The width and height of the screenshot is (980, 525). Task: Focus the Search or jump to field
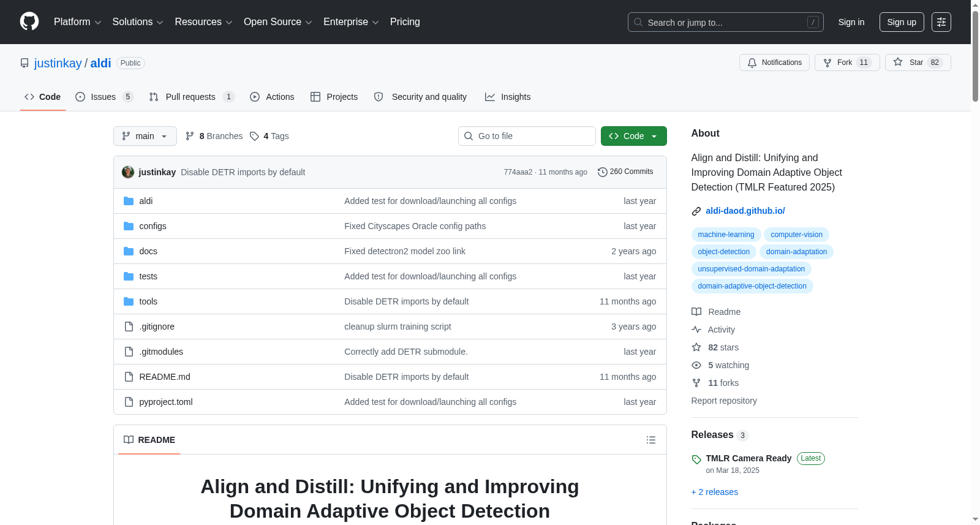click(x=726, y=22)
